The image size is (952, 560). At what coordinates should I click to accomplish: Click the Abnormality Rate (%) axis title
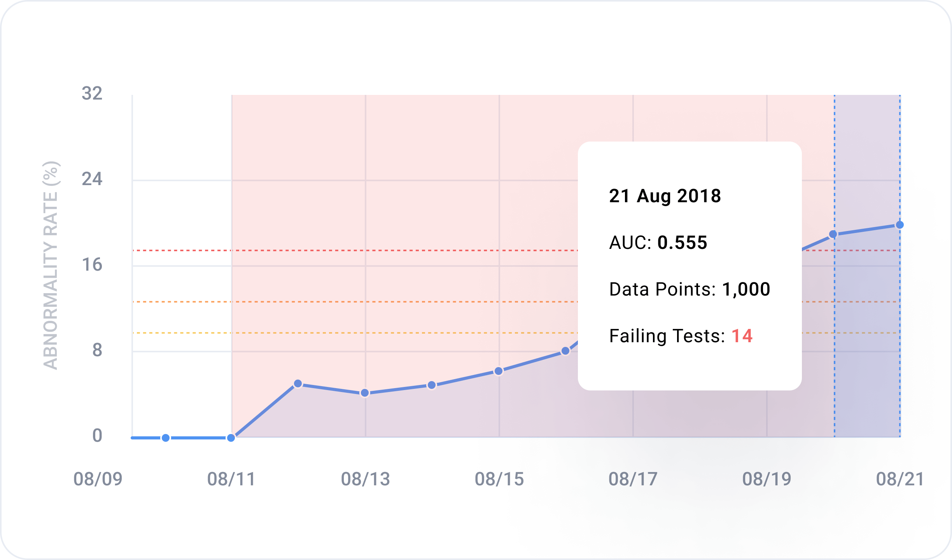tap(51, 265)
